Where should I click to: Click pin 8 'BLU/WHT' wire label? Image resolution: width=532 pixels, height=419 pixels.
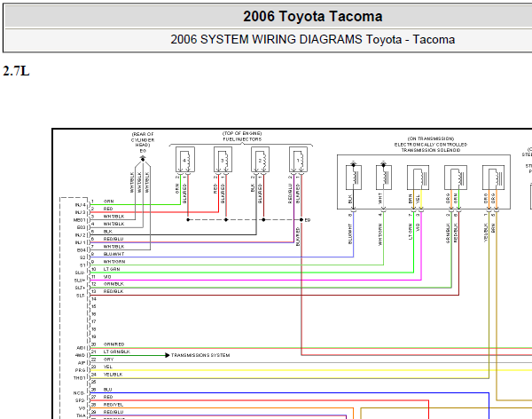tap(114, 254)
